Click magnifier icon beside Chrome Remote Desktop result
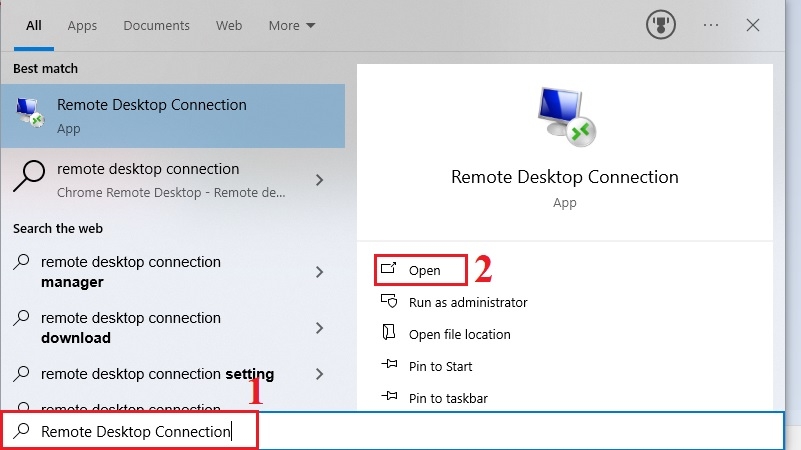 click(x=29, y=176)
